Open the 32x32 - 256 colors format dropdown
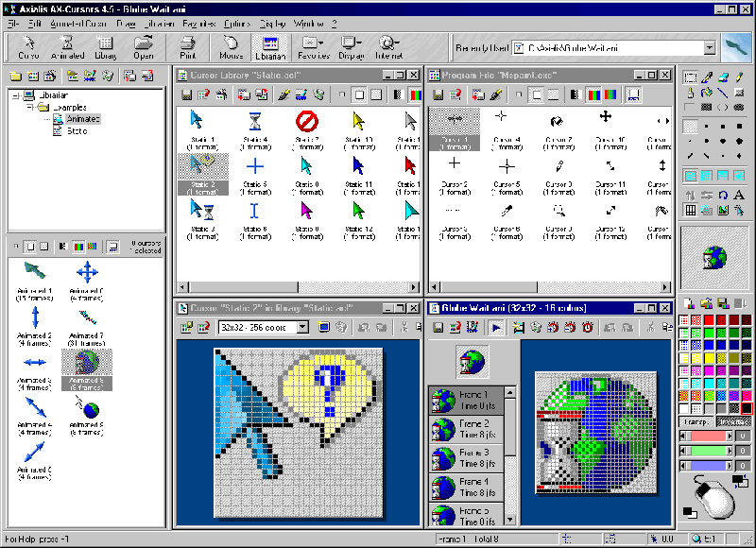 click(302, 327)
